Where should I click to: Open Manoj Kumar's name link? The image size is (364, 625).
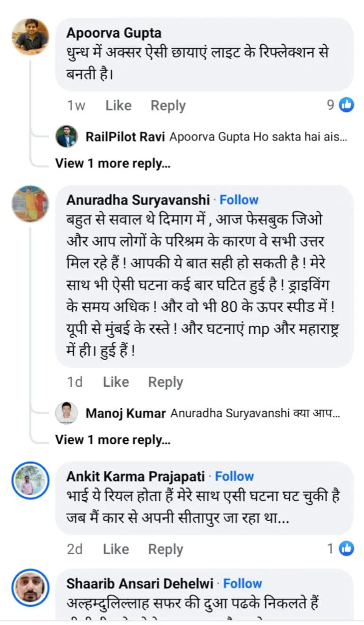(125, 413)
